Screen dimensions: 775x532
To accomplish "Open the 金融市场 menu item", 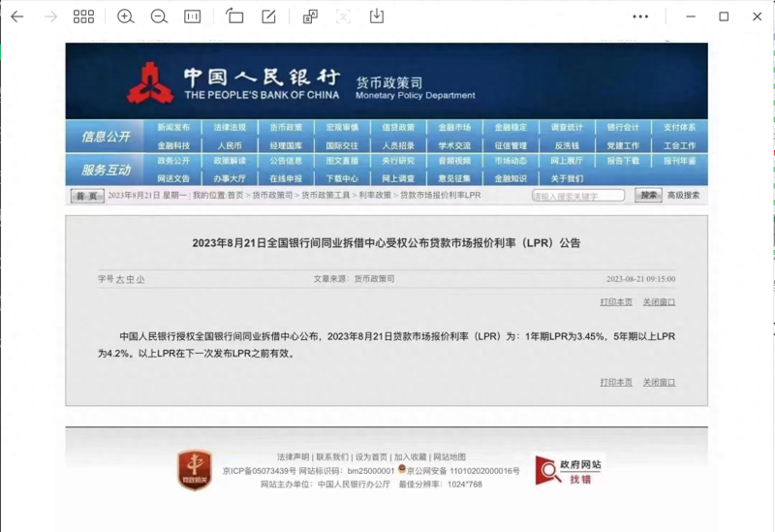I will coord(454,128).
